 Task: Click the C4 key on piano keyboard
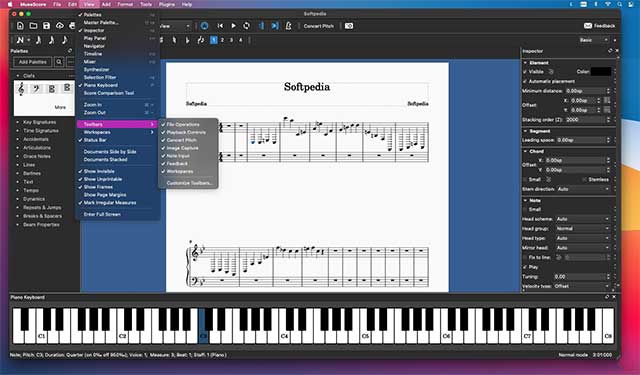pyautogui.click(x=284, y=337)
